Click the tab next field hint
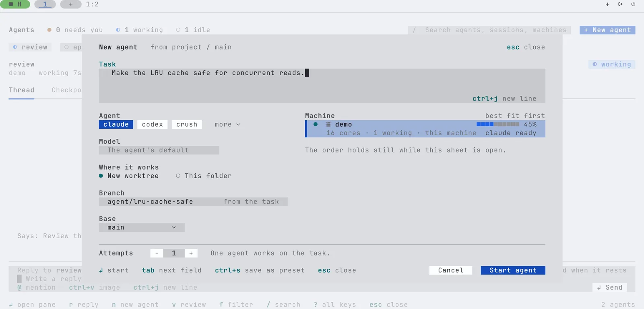 pyautogui.click(x=171, y=270)
